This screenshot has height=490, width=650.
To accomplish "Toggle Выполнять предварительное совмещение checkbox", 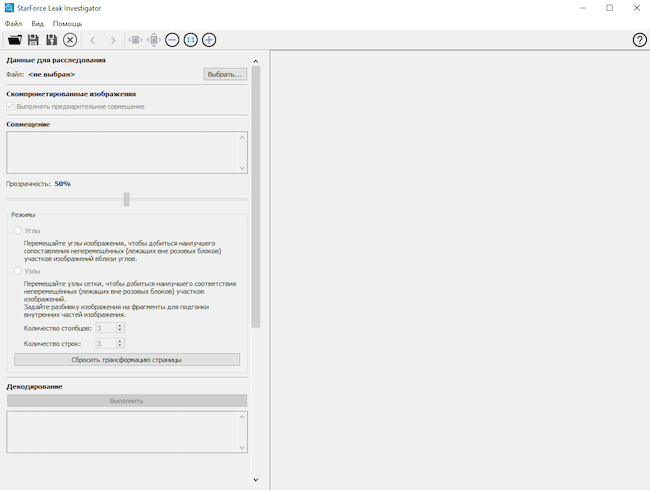I will coord(10,106).
